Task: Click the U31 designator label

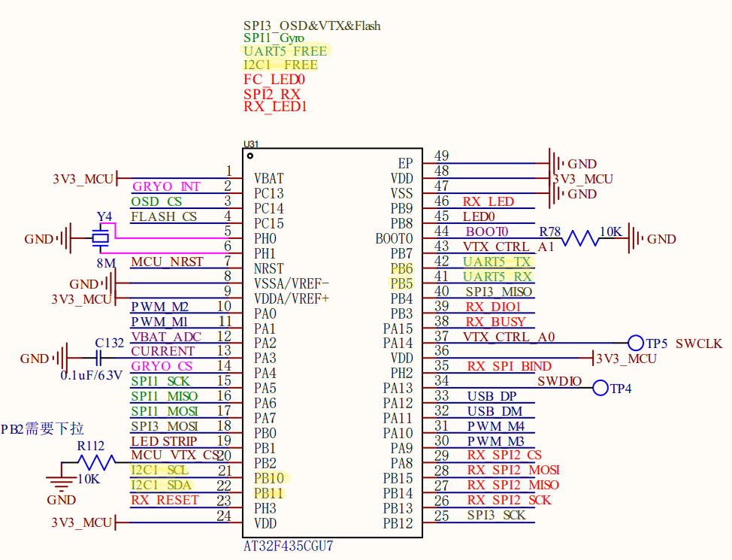Action: coord(251,144)
